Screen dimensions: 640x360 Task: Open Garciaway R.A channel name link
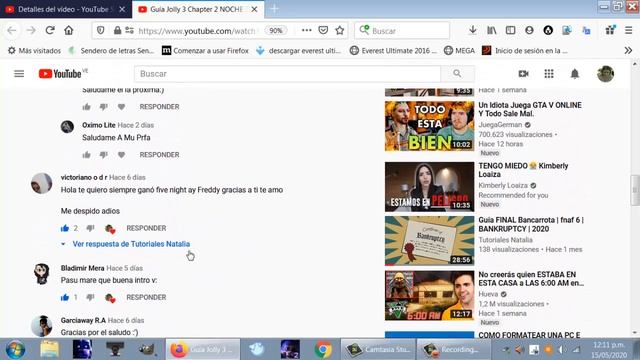(83, 320)
